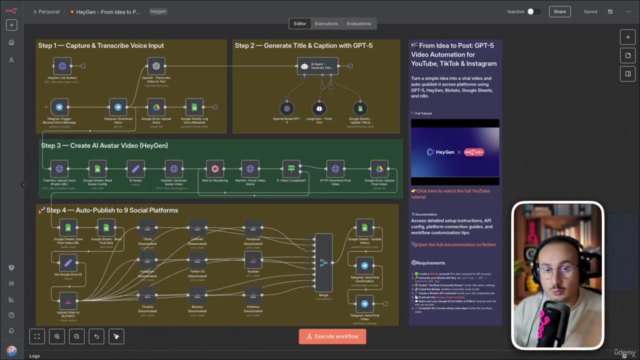640x360 pixels.
Task: Open the three-dot workflow options menu
Action: pos(629,12)
